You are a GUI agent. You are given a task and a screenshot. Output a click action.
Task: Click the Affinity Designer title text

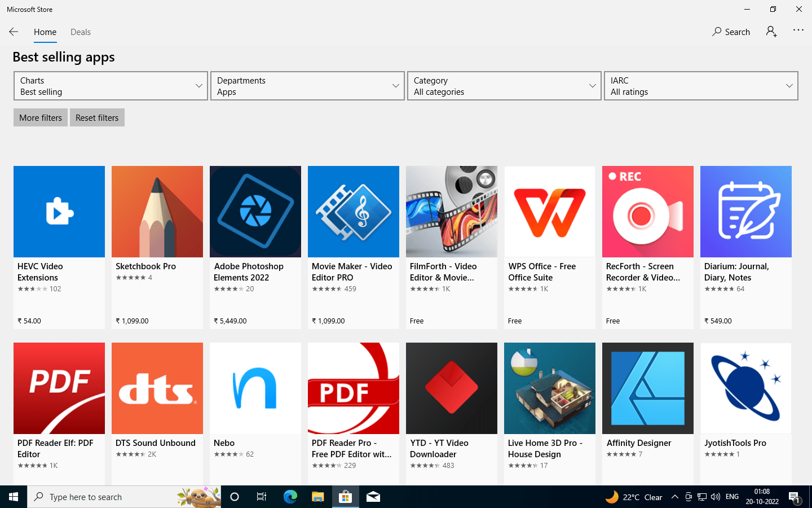pos(639,443)
